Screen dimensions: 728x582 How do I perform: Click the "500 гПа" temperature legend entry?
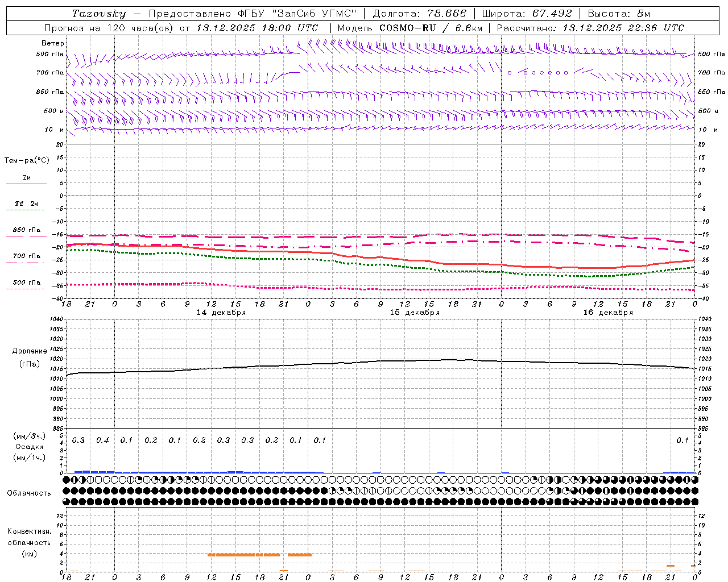[x=27, y=282]
